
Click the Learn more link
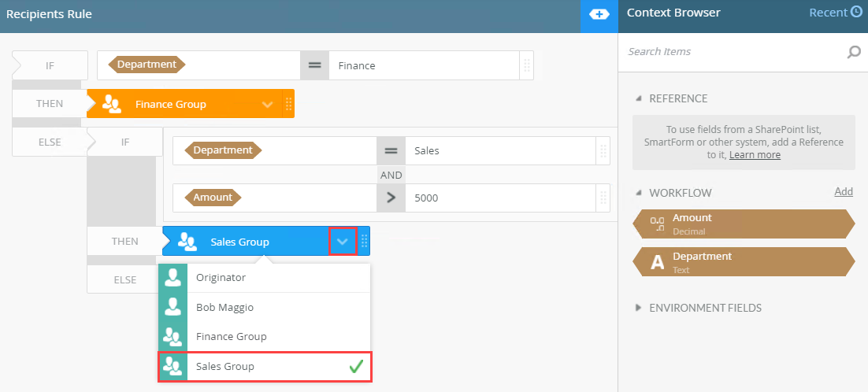(x=755, y=155)
